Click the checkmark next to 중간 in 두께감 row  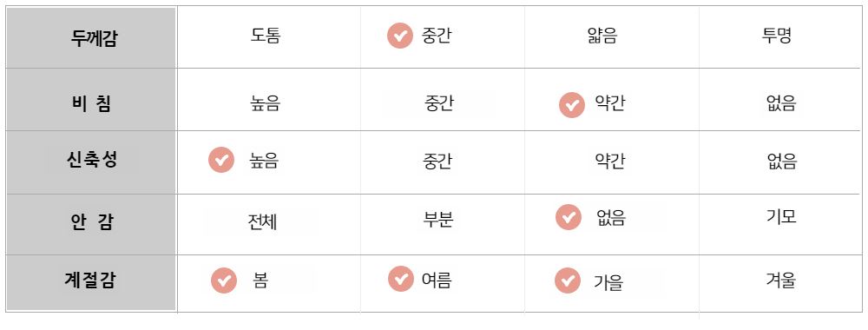[399, 36]
